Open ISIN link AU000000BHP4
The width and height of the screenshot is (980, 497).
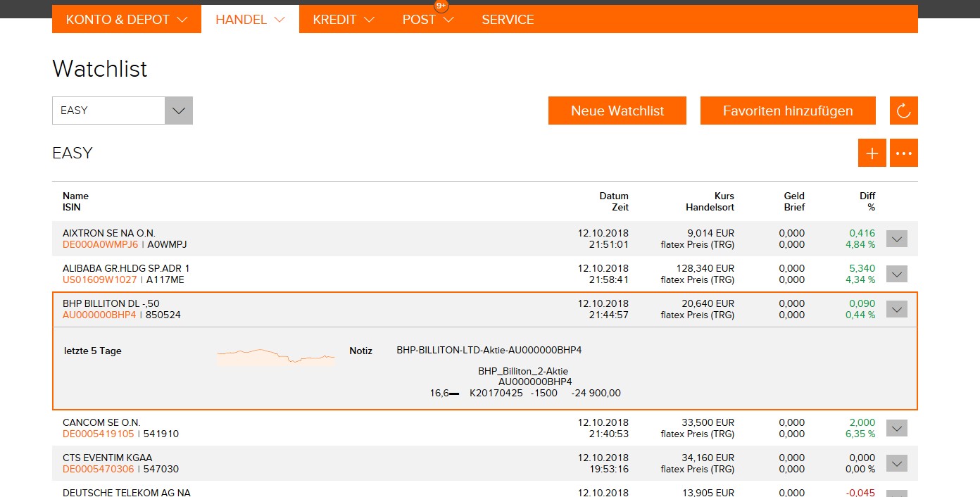(x=99, y=315)
